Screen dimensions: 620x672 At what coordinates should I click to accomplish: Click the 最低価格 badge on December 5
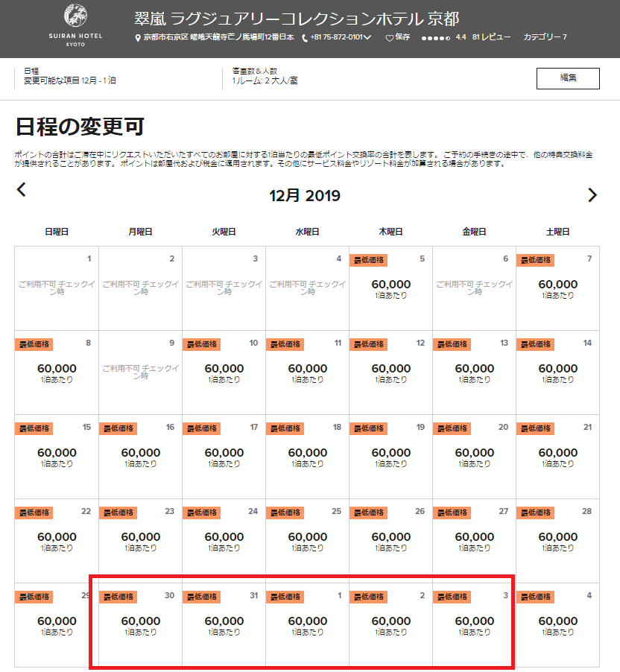[368, 260]
